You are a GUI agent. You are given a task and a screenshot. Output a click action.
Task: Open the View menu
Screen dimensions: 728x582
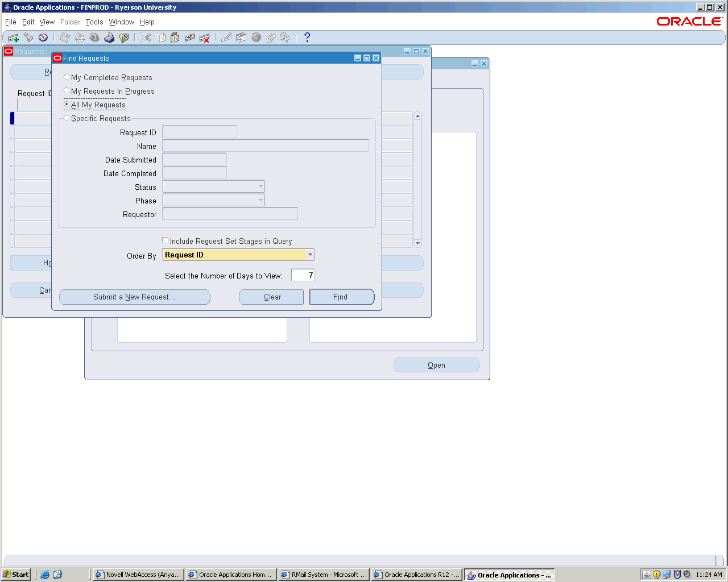47,22
